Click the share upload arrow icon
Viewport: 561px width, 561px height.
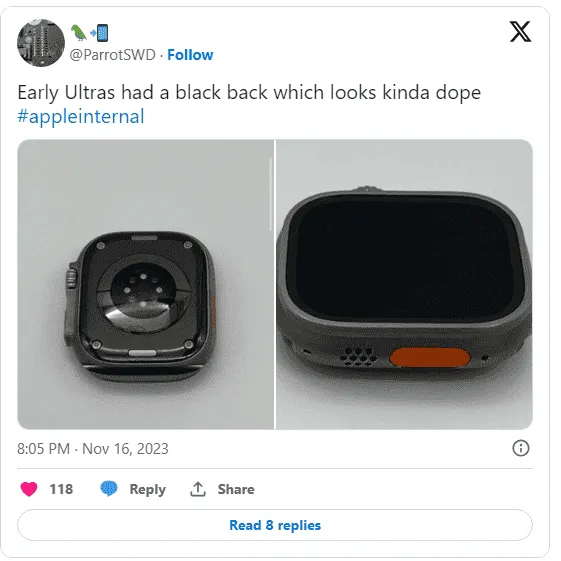(198, 489)
